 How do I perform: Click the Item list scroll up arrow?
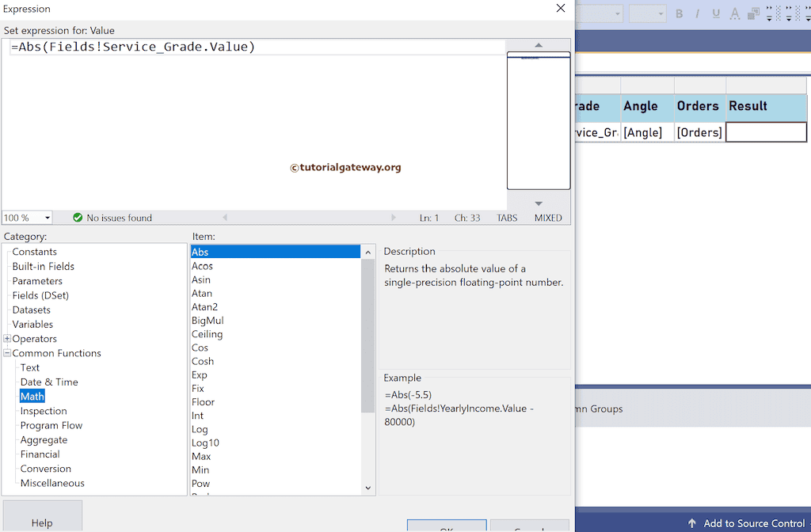click(367, 253)
